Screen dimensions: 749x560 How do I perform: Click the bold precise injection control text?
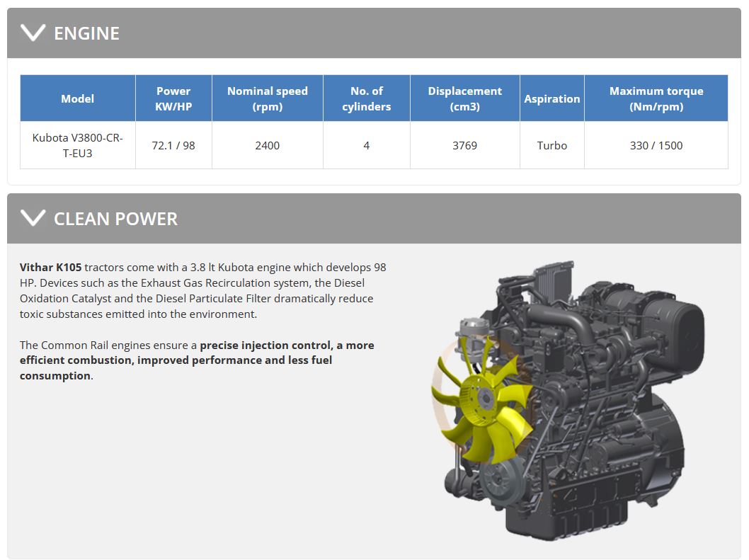point(264,345)
